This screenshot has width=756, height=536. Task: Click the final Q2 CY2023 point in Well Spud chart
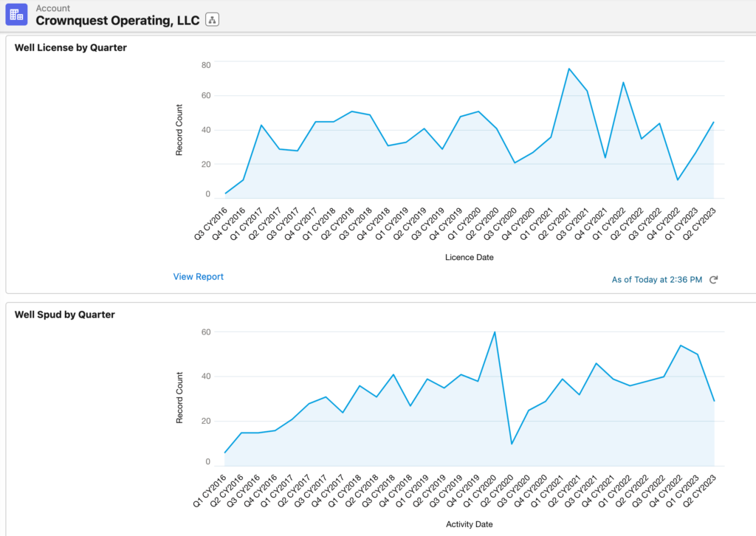[714, 401]
